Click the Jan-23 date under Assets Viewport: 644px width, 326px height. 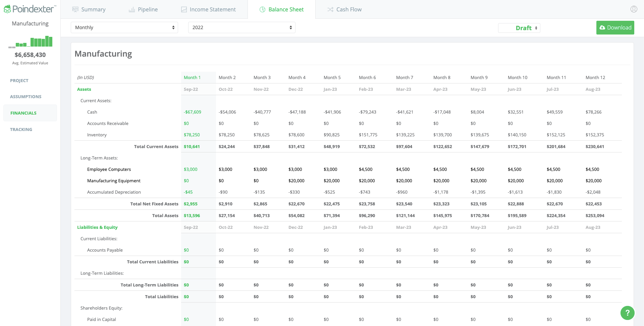pos(330,89)
